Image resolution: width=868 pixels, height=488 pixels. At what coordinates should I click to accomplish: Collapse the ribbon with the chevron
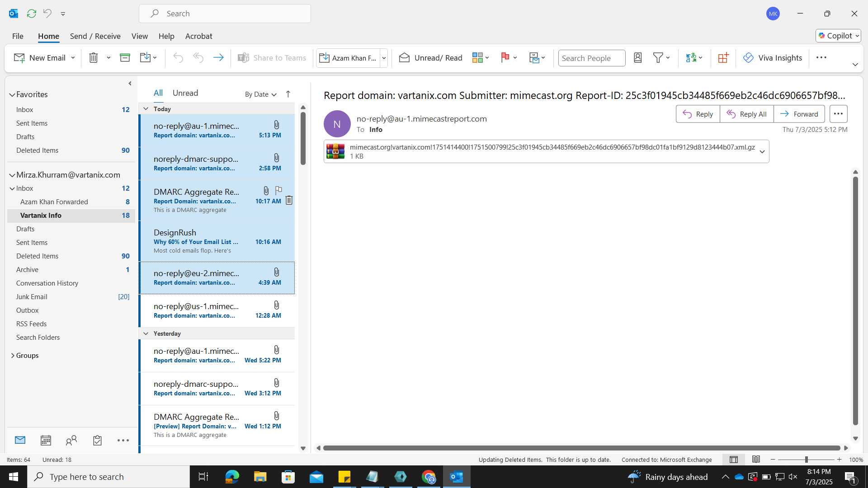855,65
